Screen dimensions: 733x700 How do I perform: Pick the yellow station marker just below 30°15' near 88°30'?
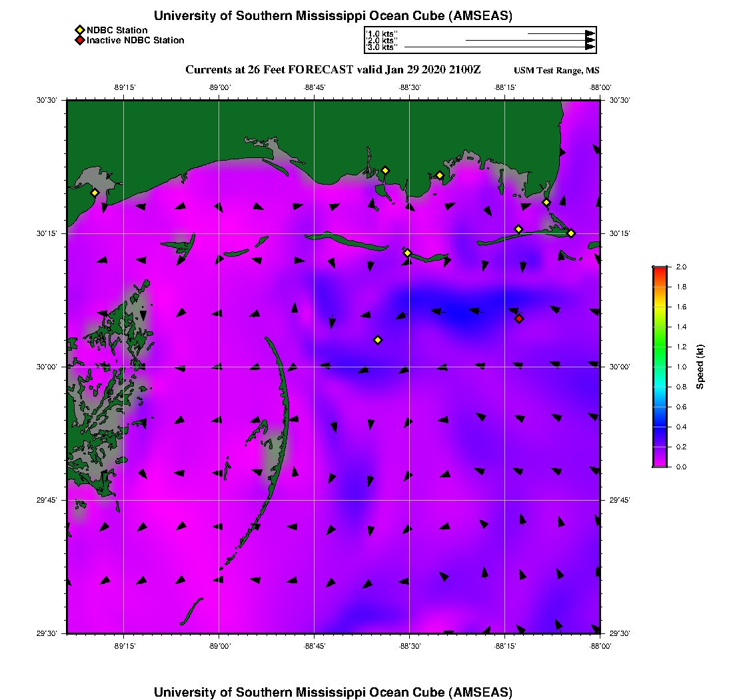click(x=407, y=253)
